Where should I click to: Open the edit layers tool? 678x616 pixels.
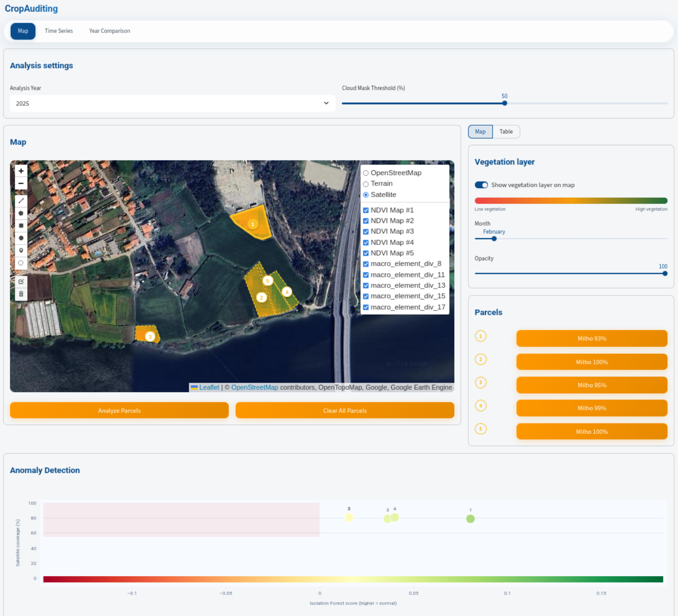[x=21, y=282]
